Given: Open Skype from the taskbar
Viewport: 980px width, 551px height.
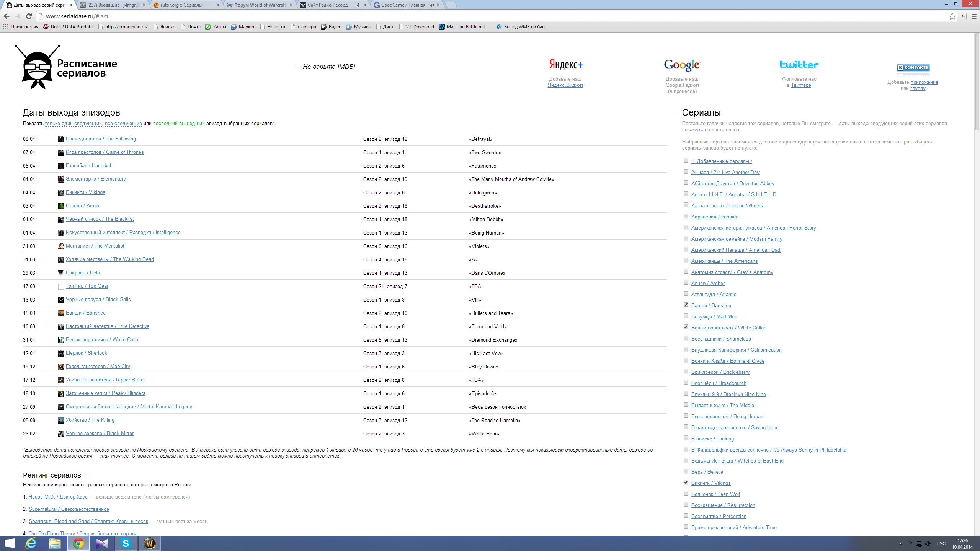Looking at the screenshot, I should 126,543.
